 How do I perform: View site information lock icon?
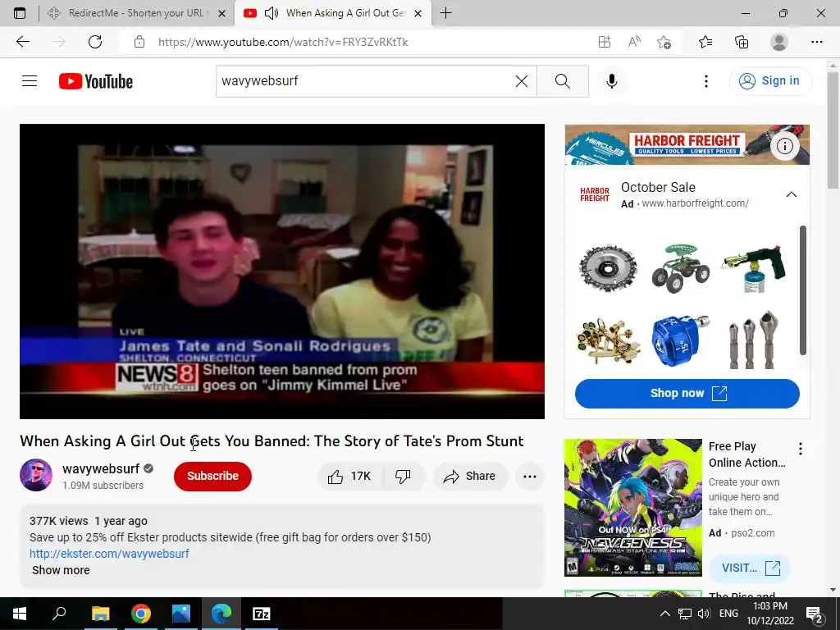tap(139, 42)
